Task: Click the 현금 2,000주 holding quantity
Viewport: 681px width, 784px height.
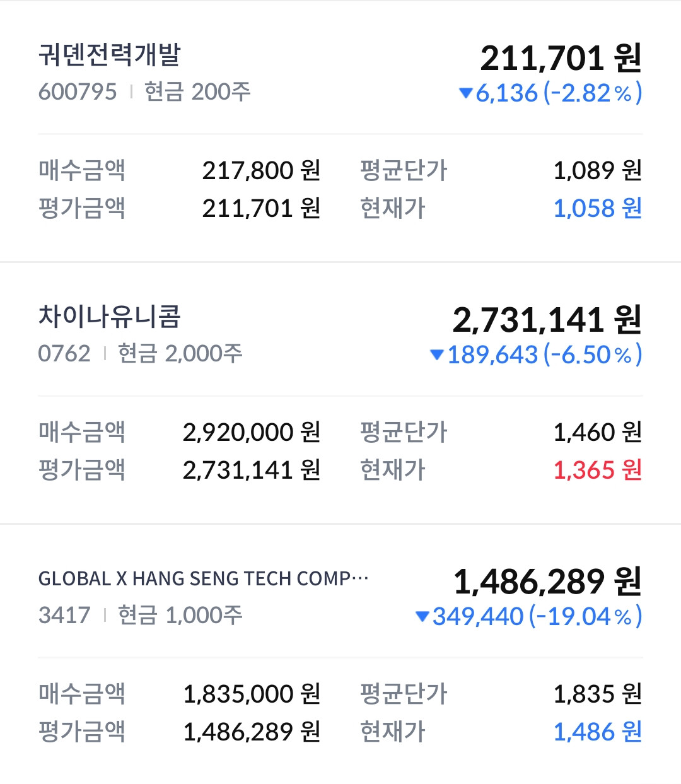Action: coord(180,354)
